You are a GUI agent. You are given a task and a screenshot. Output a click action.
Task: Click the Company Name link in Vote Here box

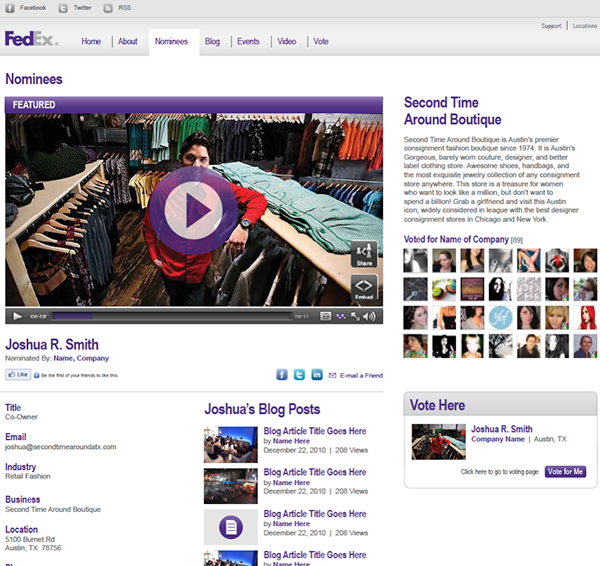pos(498,439)
